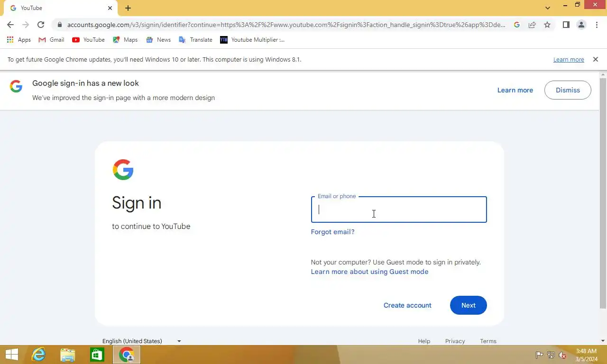Open the Store app in taskbar
607x364 pixels.
click(x=97, y=355)
